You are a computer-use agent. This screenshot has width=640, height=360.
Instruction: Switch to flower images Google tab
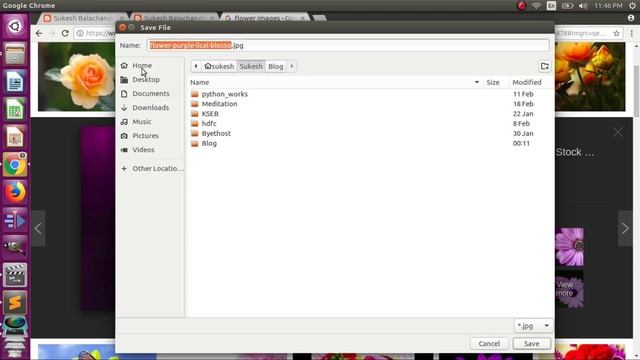tap(265, 18)
